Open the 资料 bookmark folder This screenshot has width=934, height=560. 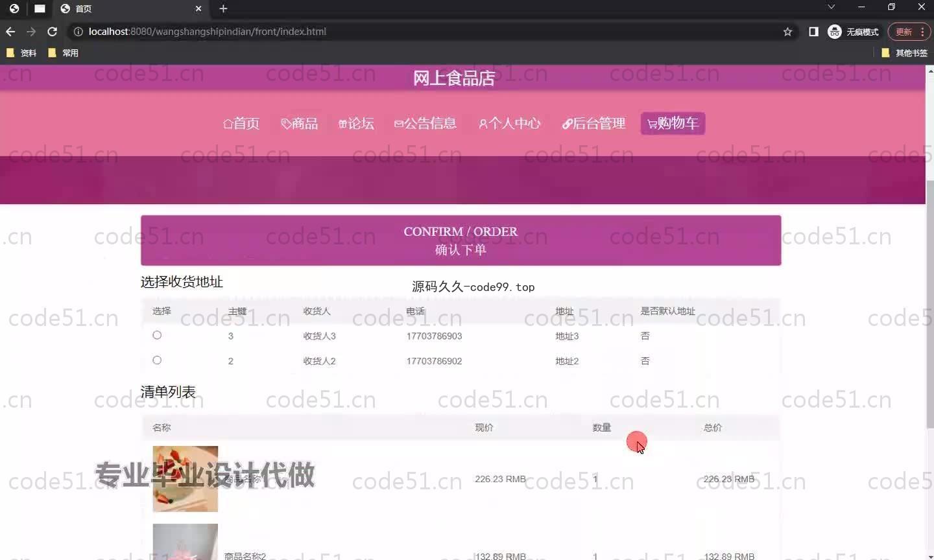(x=21, y=53)
